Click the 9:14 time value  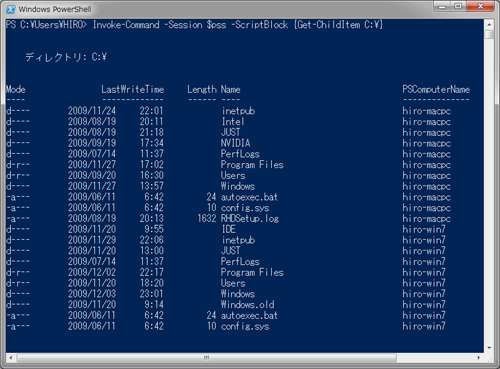(x=154, y=304)
